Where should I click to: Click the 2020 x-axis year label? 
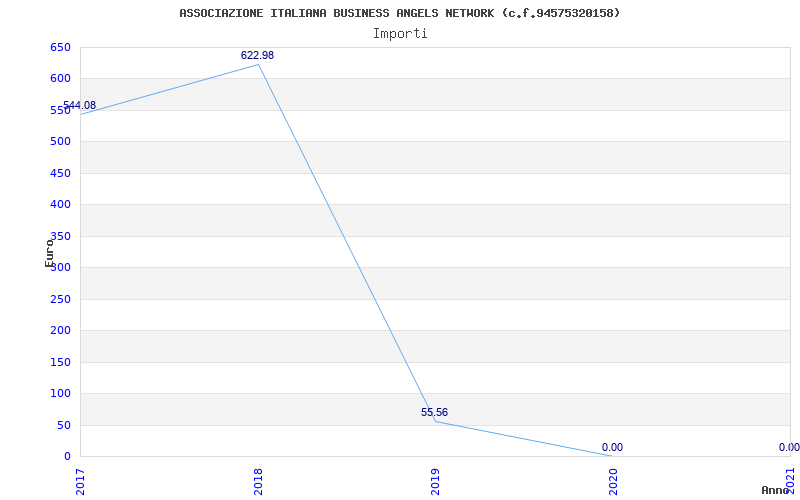613,482
